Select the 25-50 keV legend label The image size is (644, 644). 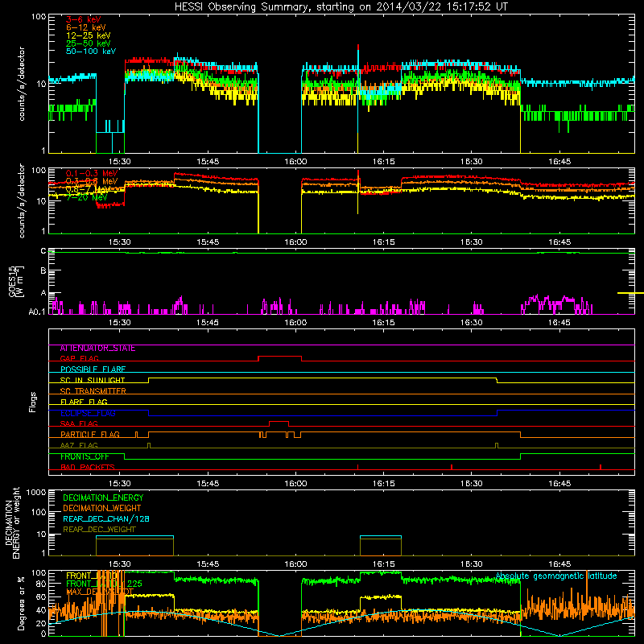point(89,43)
